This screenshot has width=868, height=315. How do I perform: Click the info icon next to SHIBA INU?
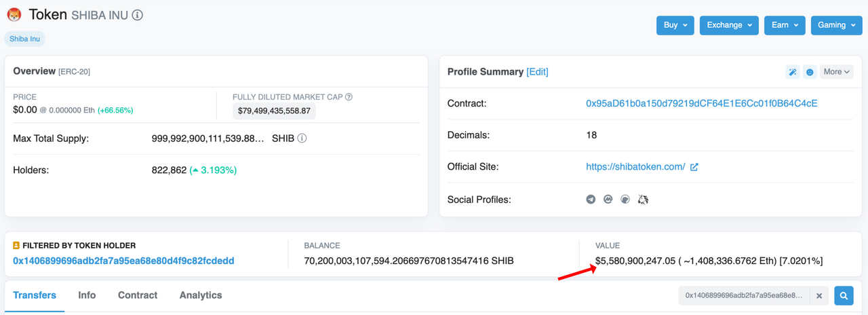click(x=138, y=15)
